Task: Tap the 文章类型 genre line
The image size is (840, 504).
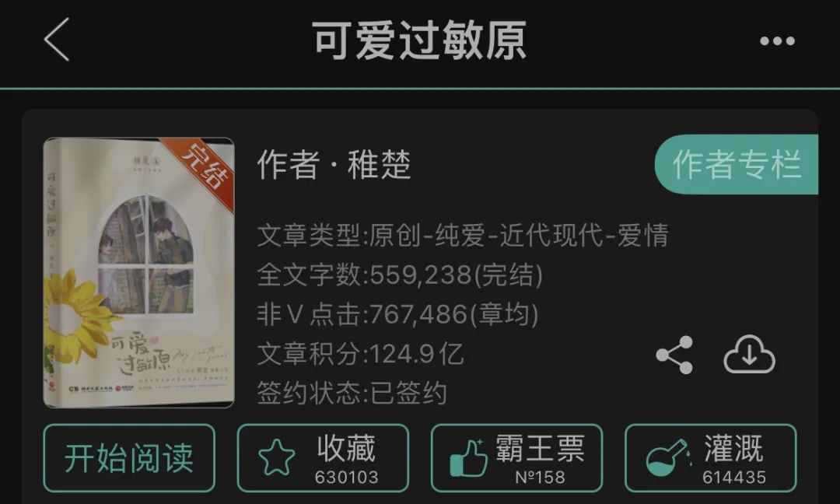Action: 463,235
